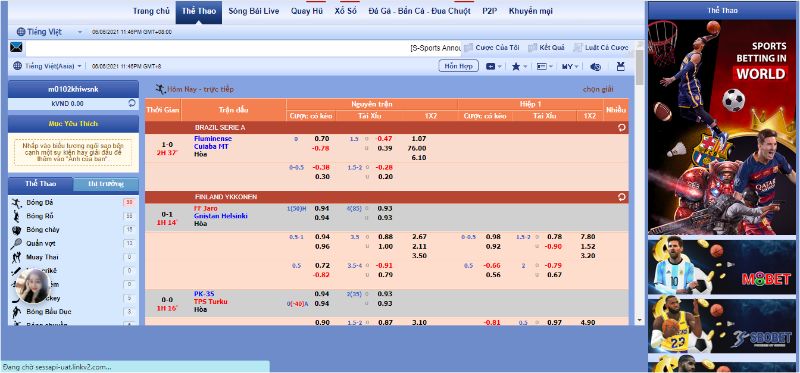Screen dimensions: 800x373
Task: Open Luật Cá Cược link
Action: pos(607,47)
